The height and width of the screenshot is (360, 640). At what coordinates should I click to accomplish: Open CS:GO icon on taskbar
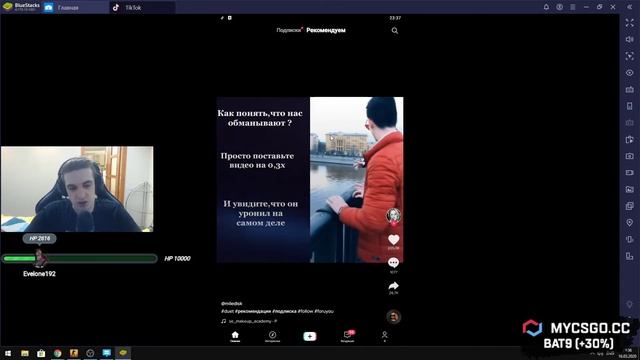point(74,353)
